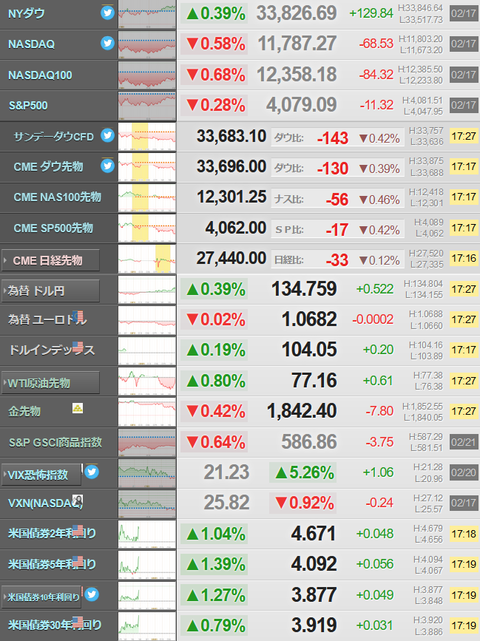Open the 米国債券10年利回り button
The height and width of the screenshot is (641, 480).
[x=42, y=597]
